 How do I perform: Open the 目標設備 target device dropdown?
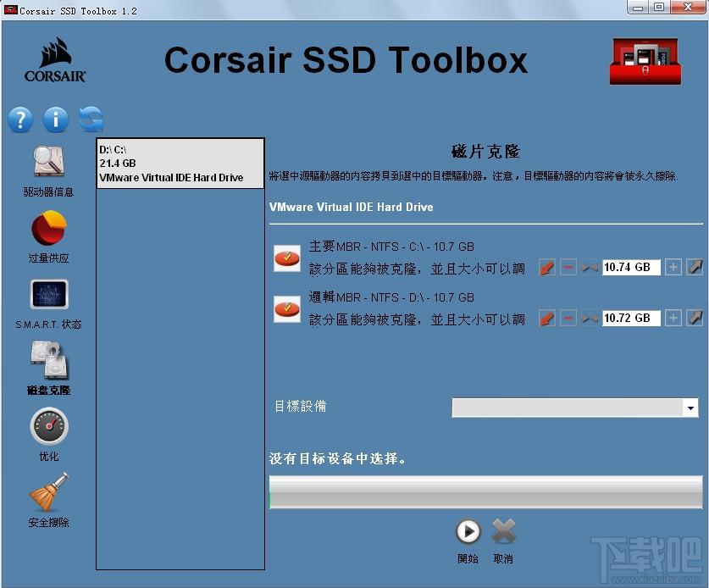(x=575, y=408)
